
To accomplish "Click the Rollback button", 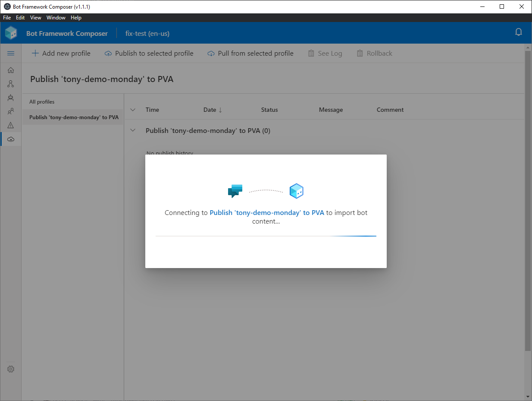I will point(375,54).
